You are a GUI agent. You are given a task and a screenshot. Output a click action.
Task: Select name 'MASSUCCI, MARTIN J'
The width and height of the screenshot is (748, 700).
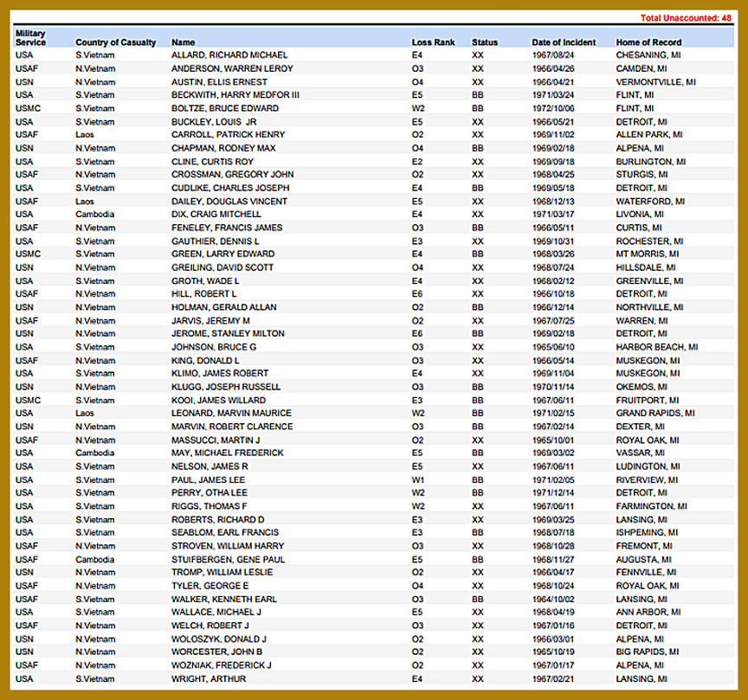216,440
